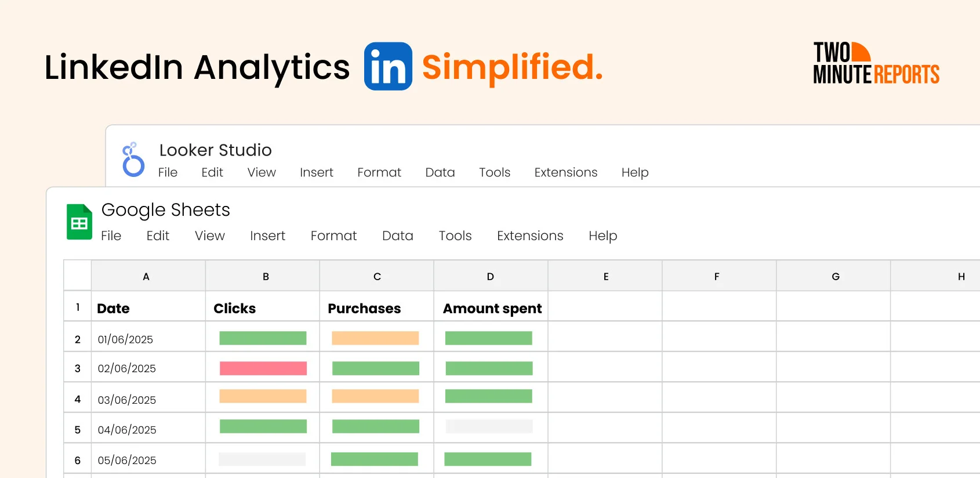Open Edit menu in Google Sheets

point(158,236)
